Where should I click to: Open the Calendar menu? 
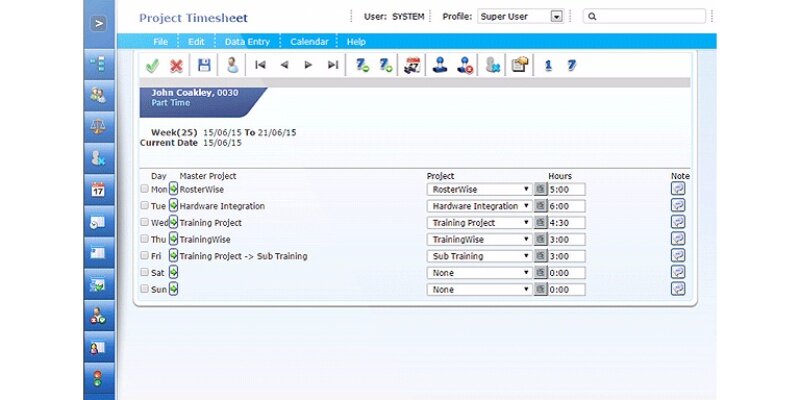[308, 42]
